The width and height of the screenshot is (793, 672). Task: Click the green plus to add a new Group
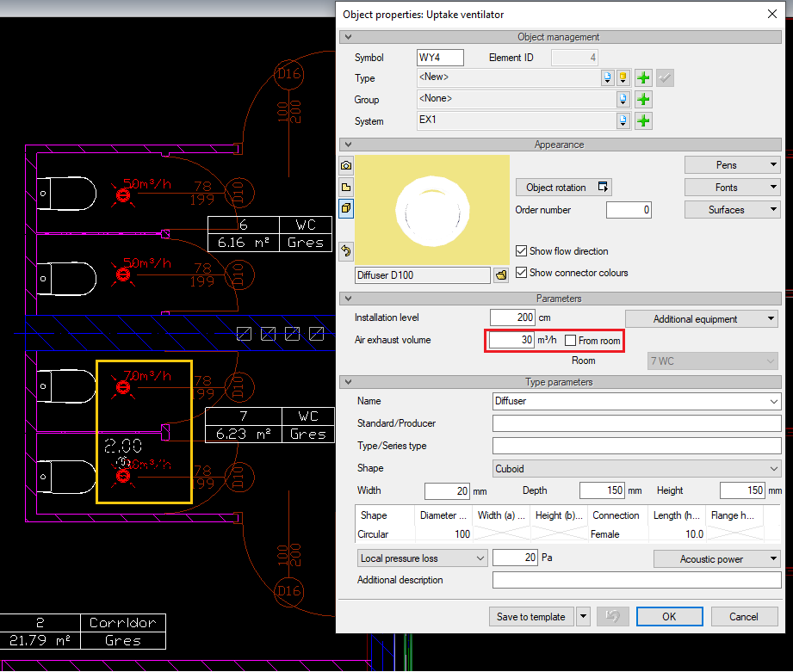pyautogui.click(x=643, y=99)
